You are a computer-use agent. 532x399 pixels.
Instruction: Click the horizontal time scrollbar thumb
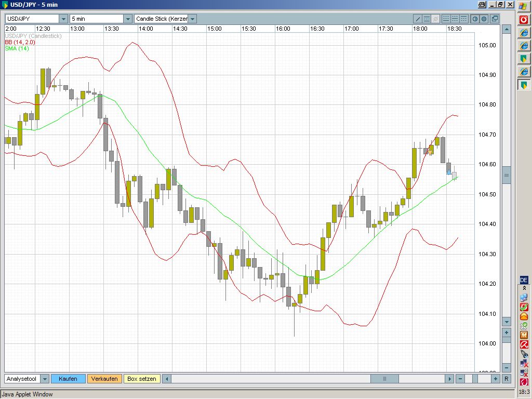[384, 379]
